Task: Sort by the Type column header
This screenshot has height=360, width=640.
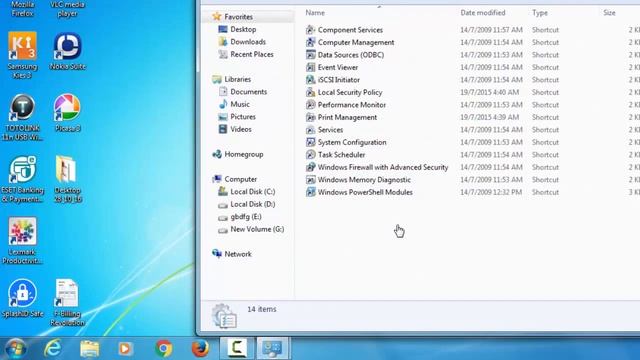Action: tap(540, 13)
